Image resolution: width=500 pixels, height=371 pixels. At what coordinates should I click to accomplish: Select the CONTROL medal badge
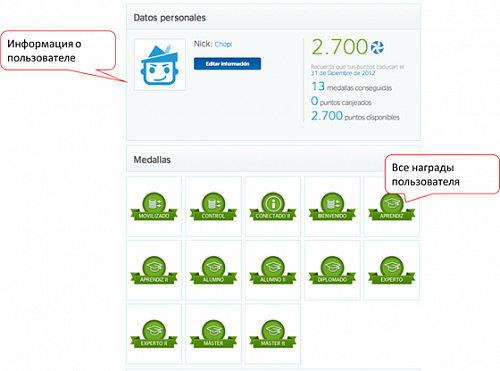point(213,206)
